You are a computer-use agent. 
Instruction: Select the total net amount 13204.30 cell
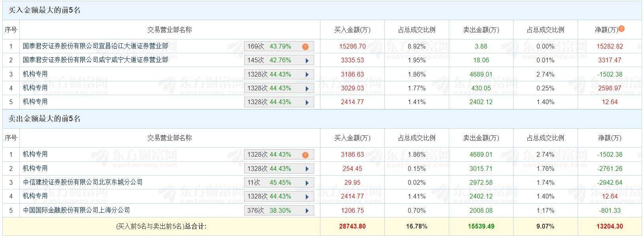click(x=610, y=227)
